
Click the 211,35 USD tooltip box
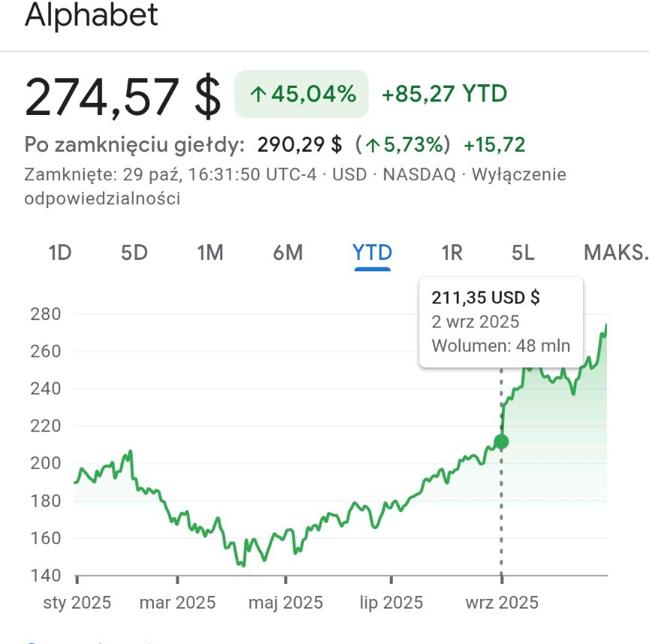(x=500, y=322)
